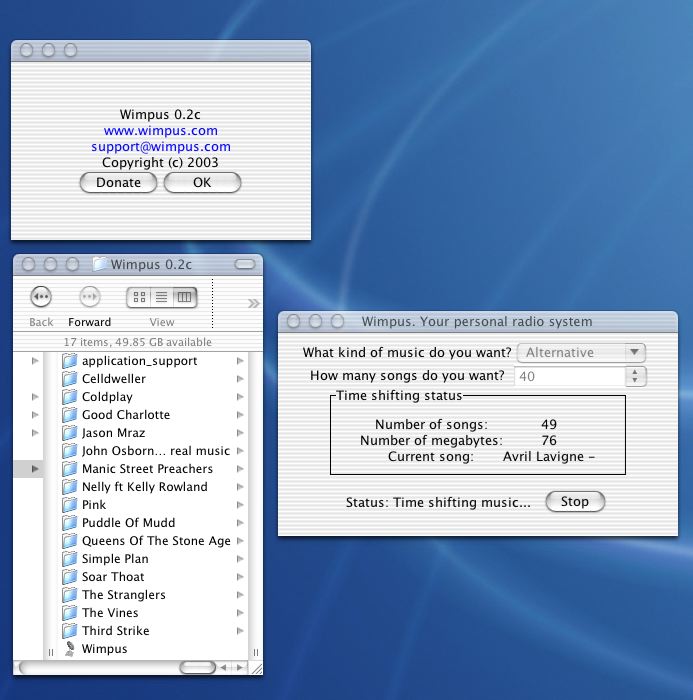Select the John Osborn... real music folder icon
Screen dimensions: 693x700
[69, 450]
